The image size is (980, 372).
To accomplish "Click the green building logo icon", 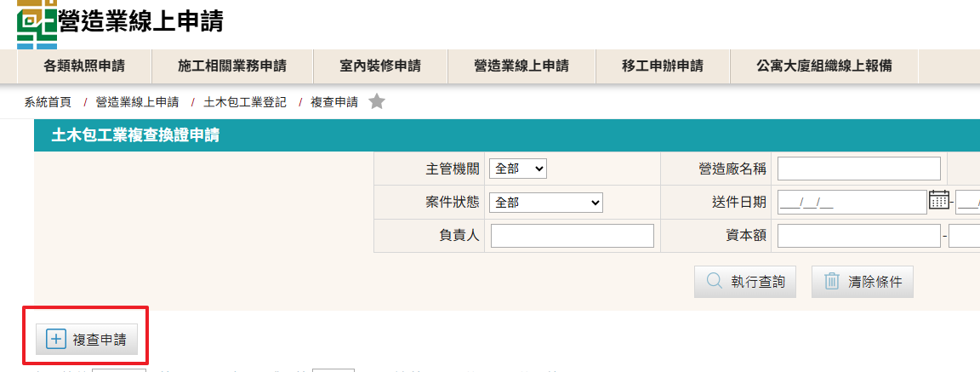I will [37, 21].
